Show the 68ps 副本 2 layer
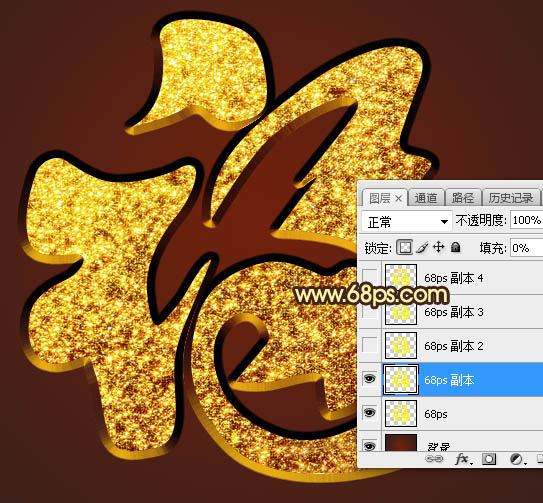The width and height of the screenshot is (543, 503). click(370, 345)
